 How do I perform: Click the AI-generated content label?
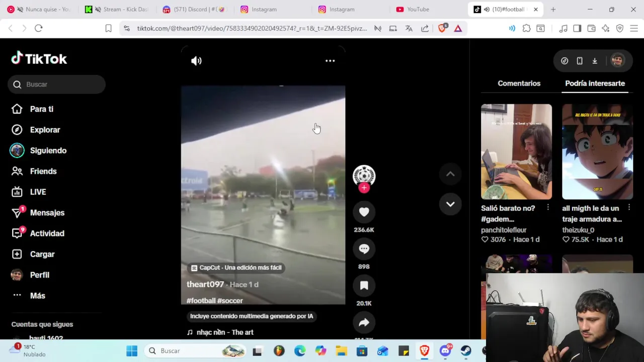252,316
